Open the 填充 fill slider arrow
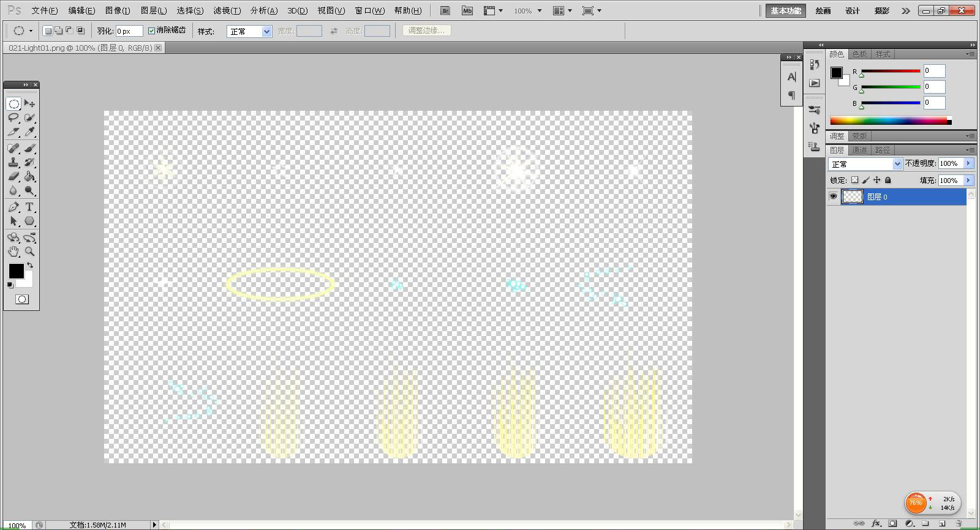The height and width of the screenshot is (530, 980). coord(968,180)
